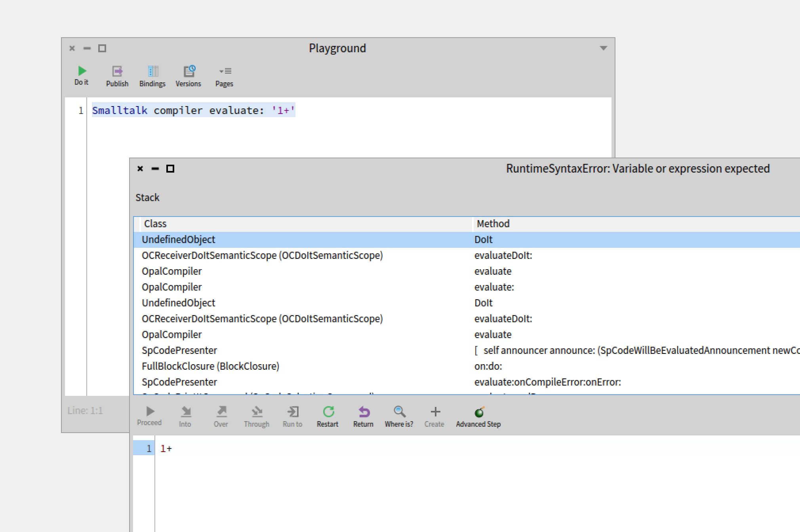Open the Bindings panel icon
The width and height of the screenshot is (800, 532).
[x=152, y=76]
